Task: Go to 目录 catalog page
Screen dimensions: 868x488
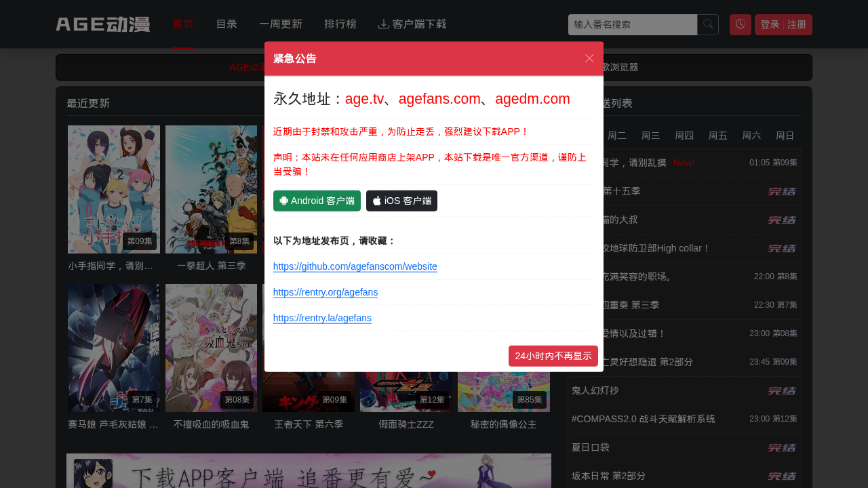Action: click(226, 24)
